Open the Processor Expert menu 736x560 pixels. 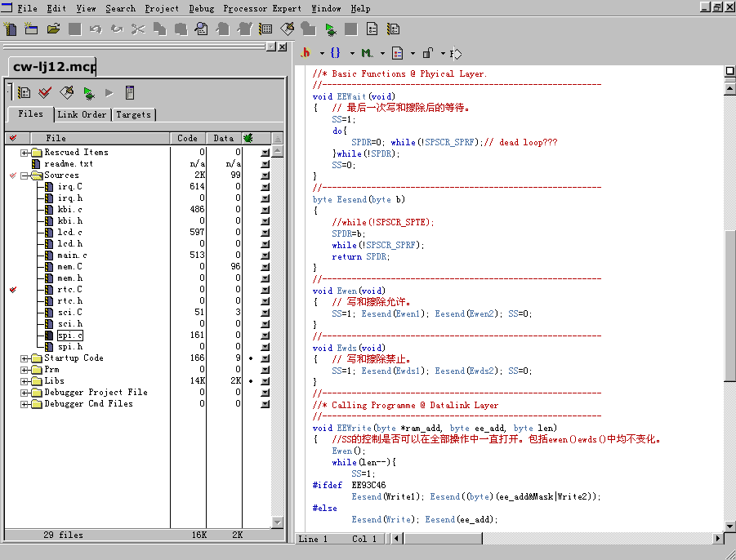(x=262, y=8)
